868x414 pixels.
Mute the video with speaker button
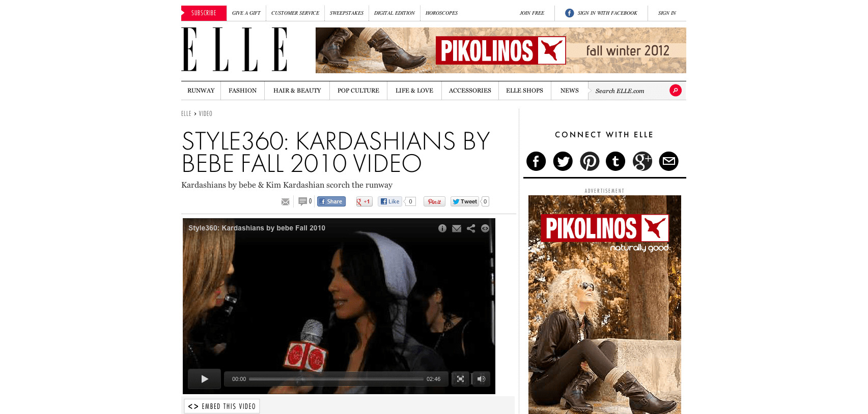481,379
